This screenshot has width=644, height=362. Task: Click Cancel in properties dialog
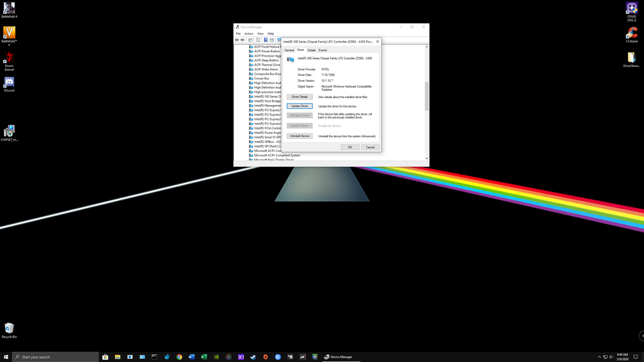(370, 147)
